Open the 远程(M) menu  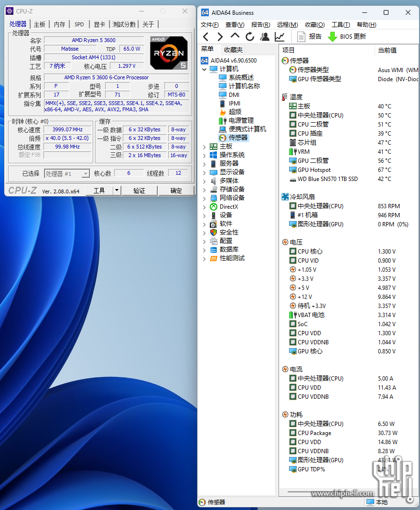pyautogui.click(x=287, y=25)
